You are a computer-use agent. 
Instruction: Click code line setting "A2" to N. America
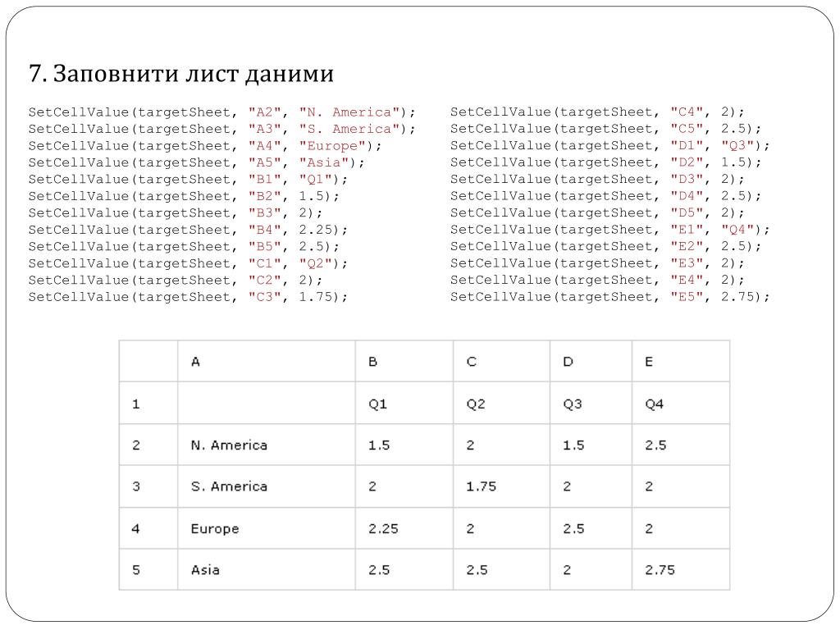tap(221, 112)
